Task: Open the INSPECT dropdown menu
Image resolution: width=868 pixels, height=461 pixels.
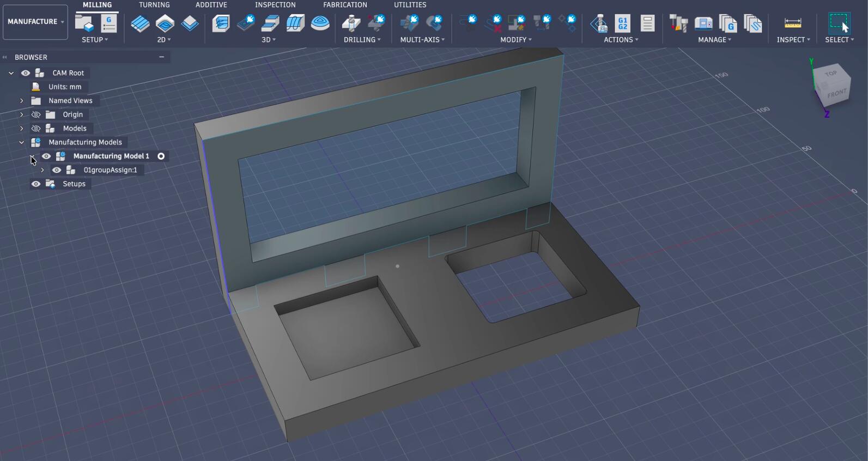Action: [x=793, y=40]
